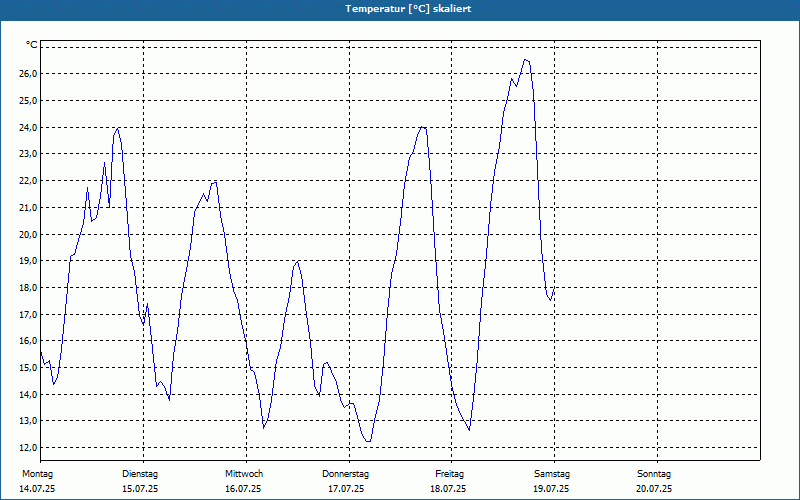Click the date '17.07.25'
The image size is (800, 500).
346,489
